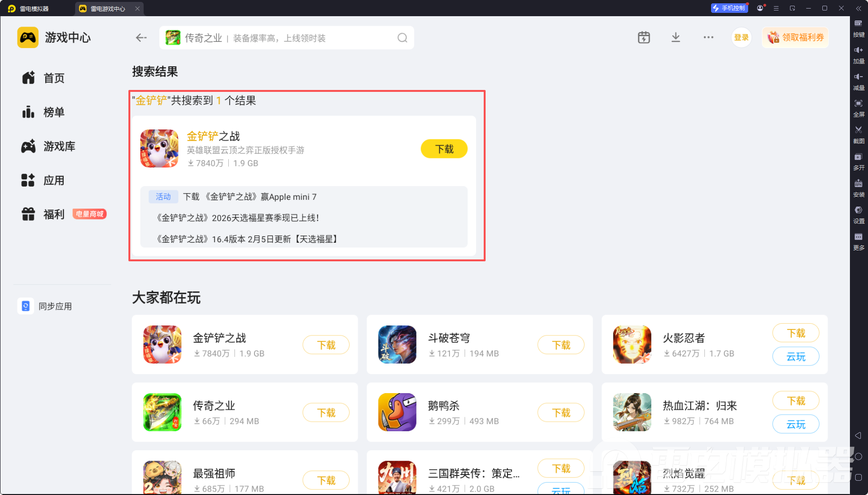This screenshot has width=868, height=495.
Task: Open emulator 设置 settings
Action: tap(858, 215)
